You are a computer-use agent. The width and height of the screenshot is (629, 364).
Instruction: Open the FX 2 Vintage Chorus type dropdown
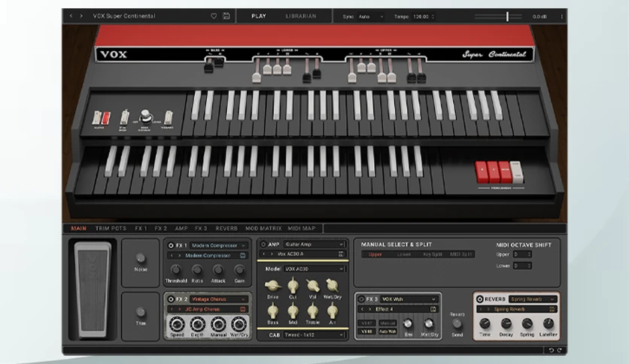218,299
